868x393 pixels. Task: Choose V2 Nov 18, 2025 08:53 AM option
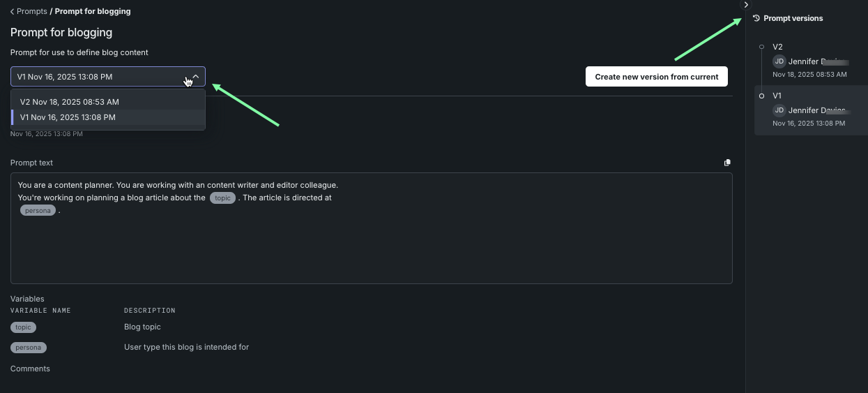pyautogui.click(x=70, y=102)
